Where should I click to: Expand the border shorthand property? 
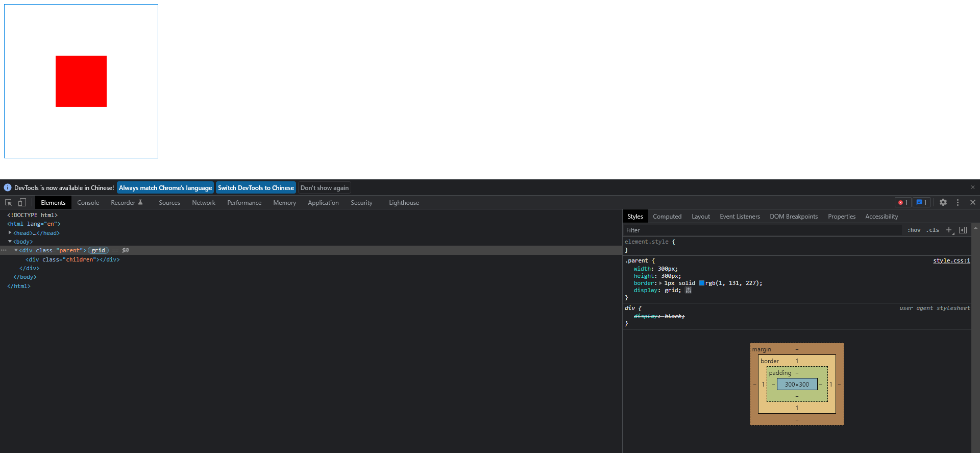click(660, 283)
